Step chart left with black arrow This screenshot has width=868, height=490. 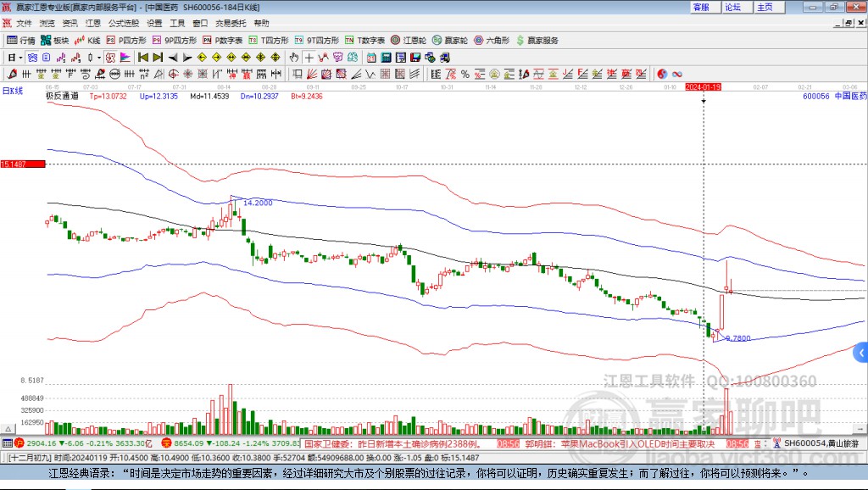[173, 58]
